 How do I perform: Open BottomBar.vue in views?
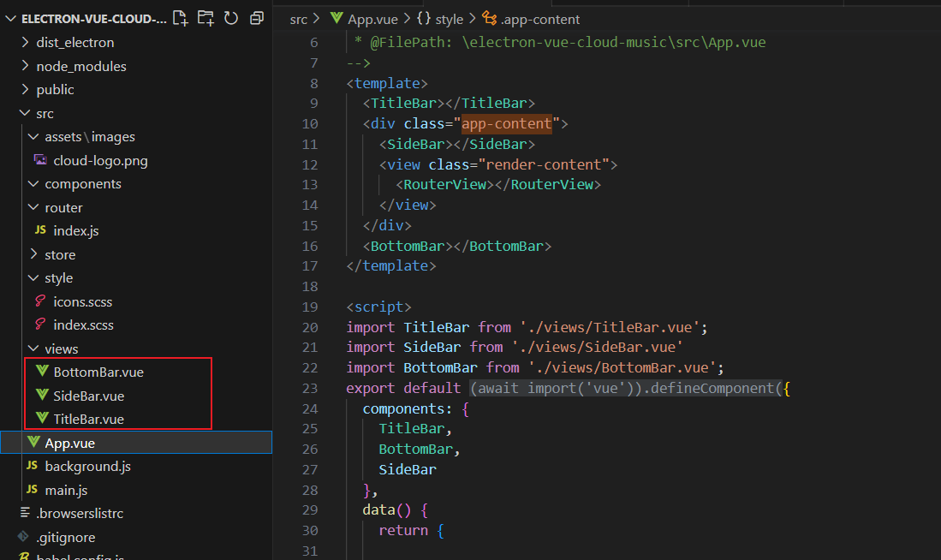[98, 372]
